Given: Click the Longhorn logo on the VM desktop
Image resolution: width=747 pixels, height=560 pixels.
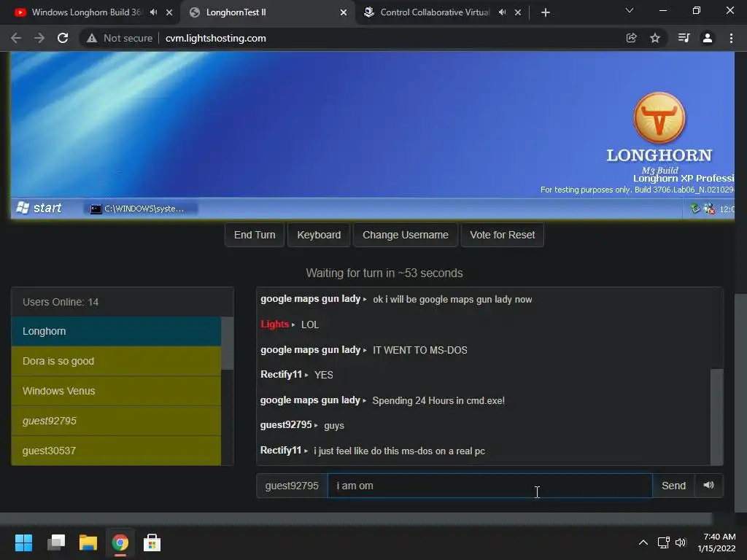Looking at the screenshot, I should click(x=659, y=118).
